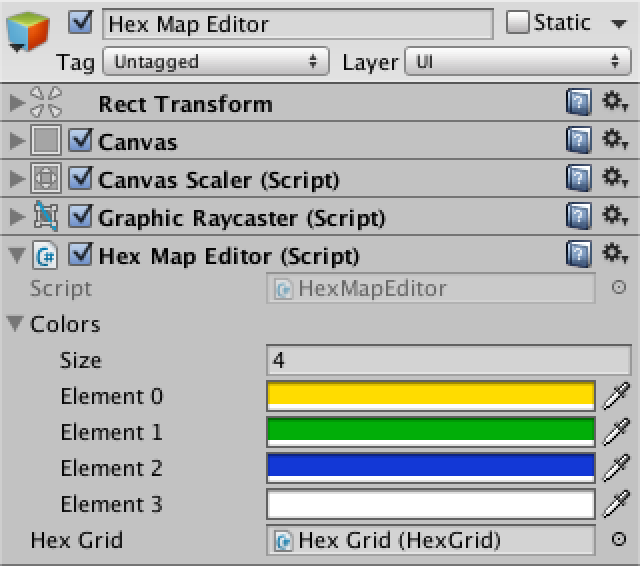Click the Element 1 label
The width and height of the screenshot is (640, 566).
[112, 432]
